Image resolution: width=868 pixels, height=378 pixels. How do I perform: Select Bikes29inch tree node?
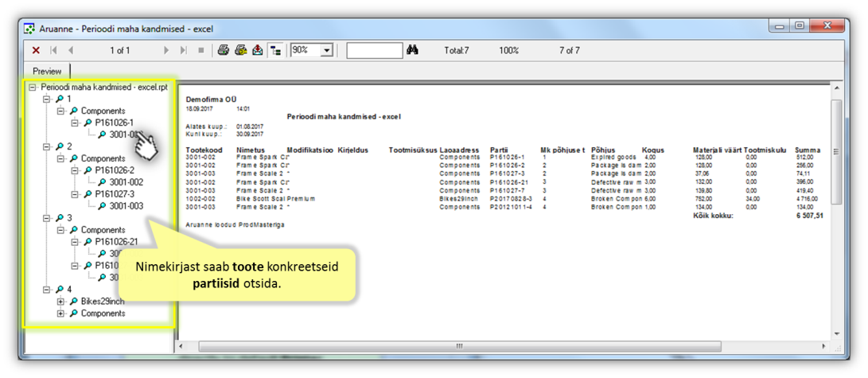(103, 301)
